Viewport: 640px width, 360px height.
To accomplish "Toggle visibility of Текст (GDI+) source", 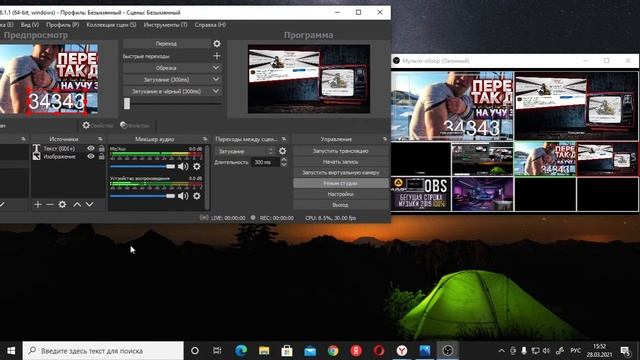I will pos(91,149).
